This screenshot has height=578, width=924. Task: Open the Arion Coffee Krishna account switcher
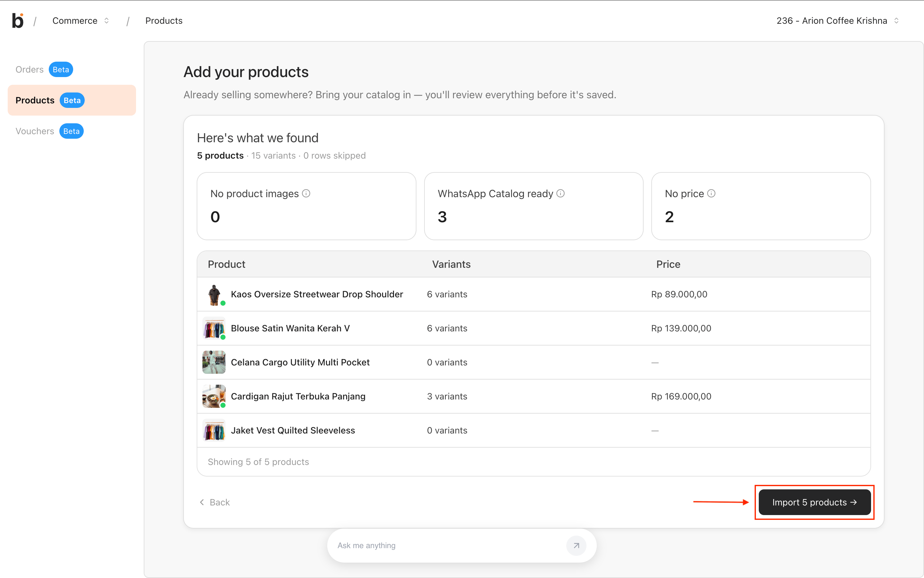[838, 21]
